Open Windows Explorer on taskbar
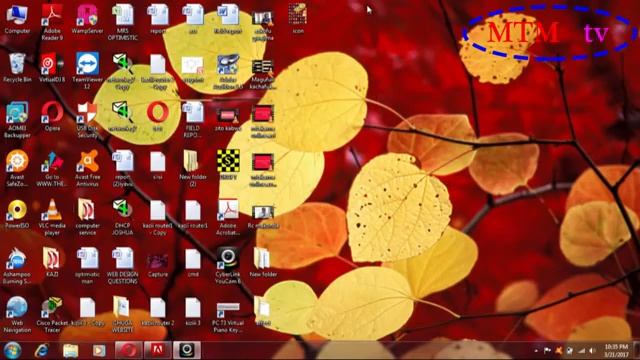The height and width of the screenshot is (360, 640). click(70, 350)
